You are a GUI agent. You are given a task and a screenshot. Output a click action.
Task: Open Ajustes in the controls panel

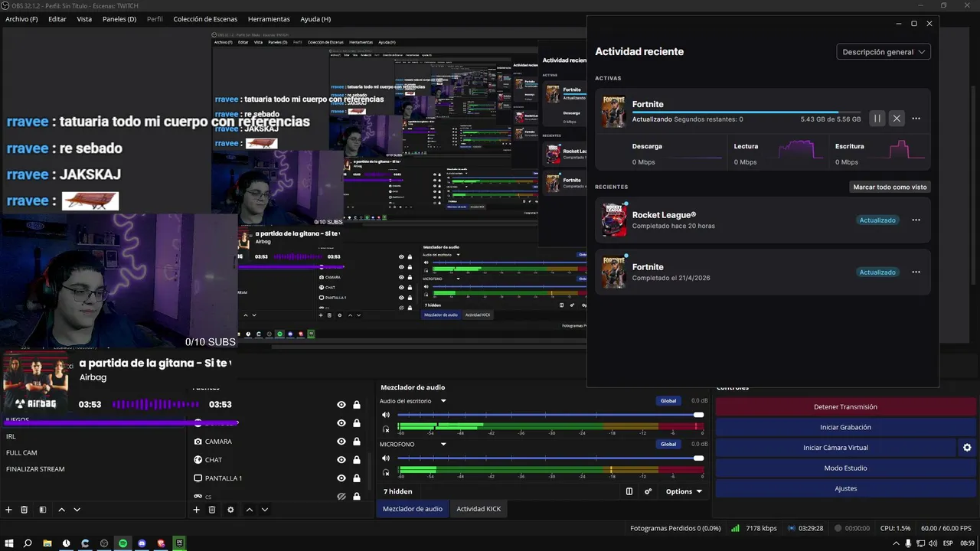tap(845, 488)
